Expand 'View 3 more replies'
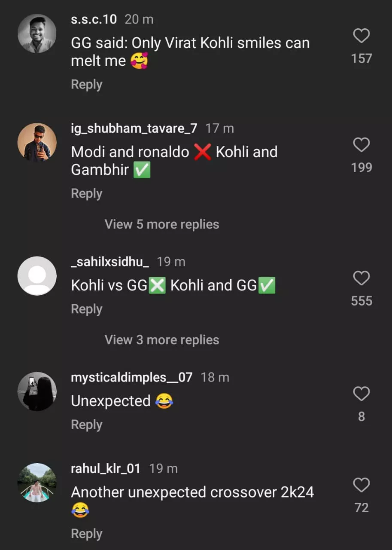The height and width of the screenshot is (550, 392). [162, 340]
